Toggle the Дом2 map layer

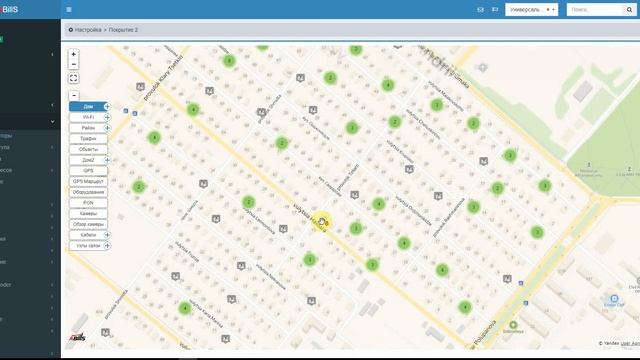pos(88,160)
